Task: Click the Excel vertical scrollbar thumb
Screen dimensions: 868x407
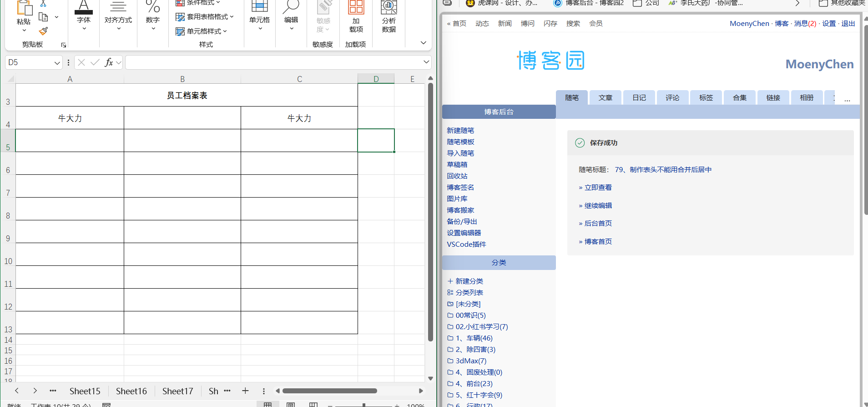Action: tap(430, 212)
